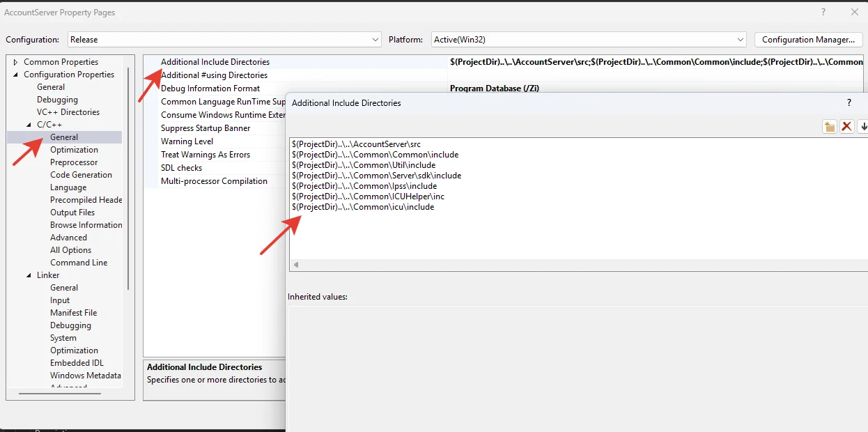Screen dimensions: 868x432
Task: Collapse the C/C++ tree node
Action: tap(29, 125)
